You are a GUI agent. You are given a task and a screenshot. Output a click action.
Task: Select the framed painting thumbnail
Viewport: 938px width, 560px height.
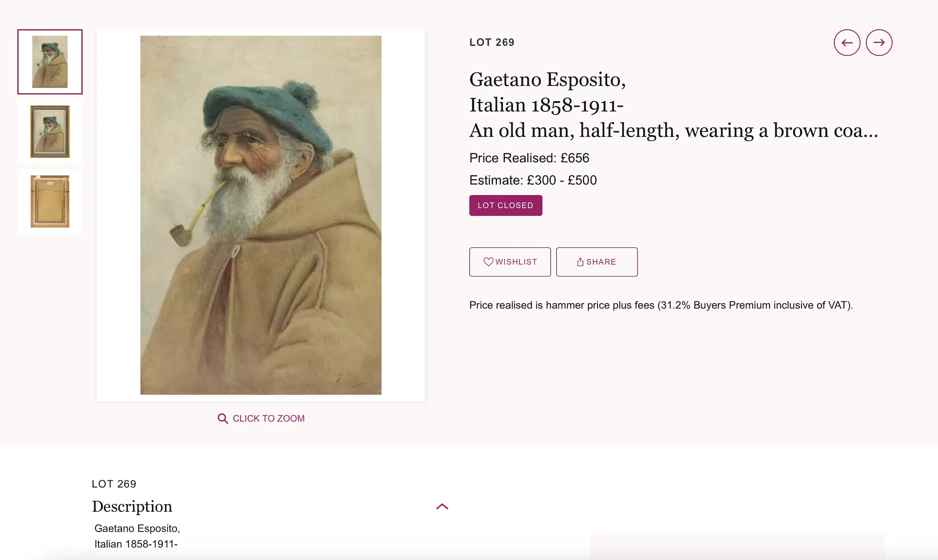click(50, 132)
